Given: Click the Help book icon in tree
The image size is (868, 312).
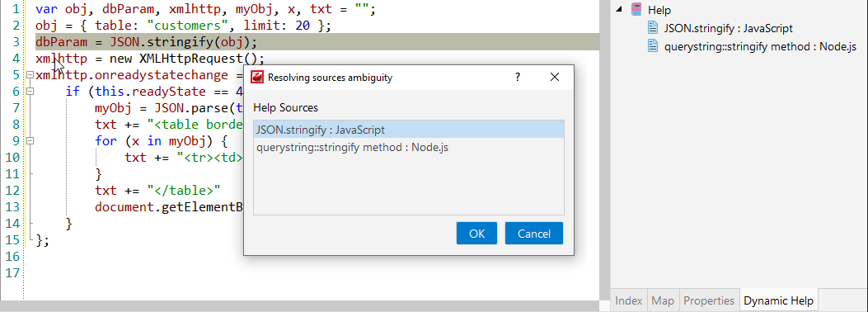Looking at the screenshot, I should tap(637, 10).
